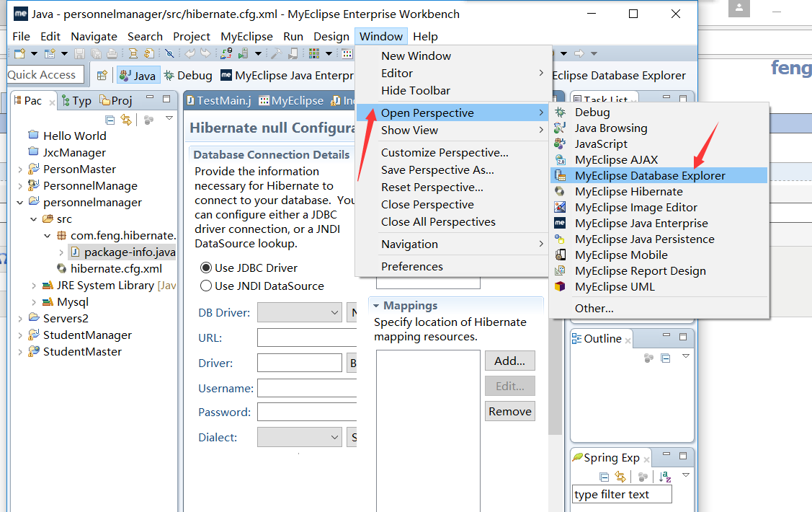The height and width of the screenshot is (512, 812).
Task: Switch to Project Explorer tab
Action: pos(116,100)
